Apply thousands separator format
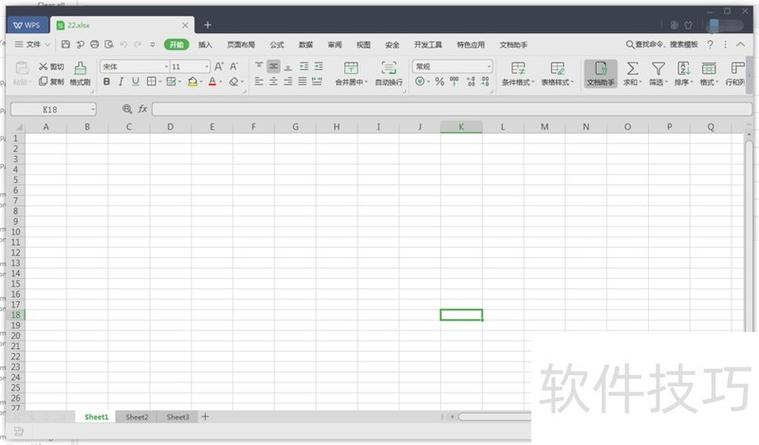The height and width of the screenshot is (445, 759). pyautogui.click(x=454, y=81)
